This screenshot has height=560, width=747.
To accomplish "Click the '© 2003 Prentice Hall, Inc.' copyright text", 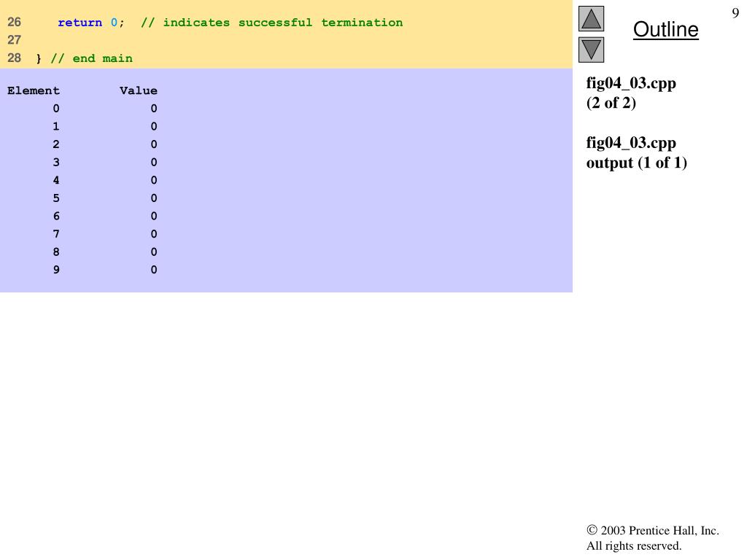I will click(x=653, y=531).
